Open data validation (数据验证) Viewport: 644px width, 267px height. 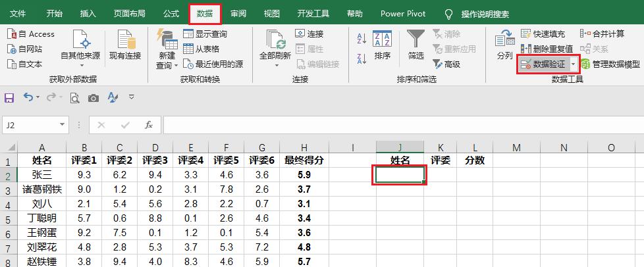click(543, 64)
